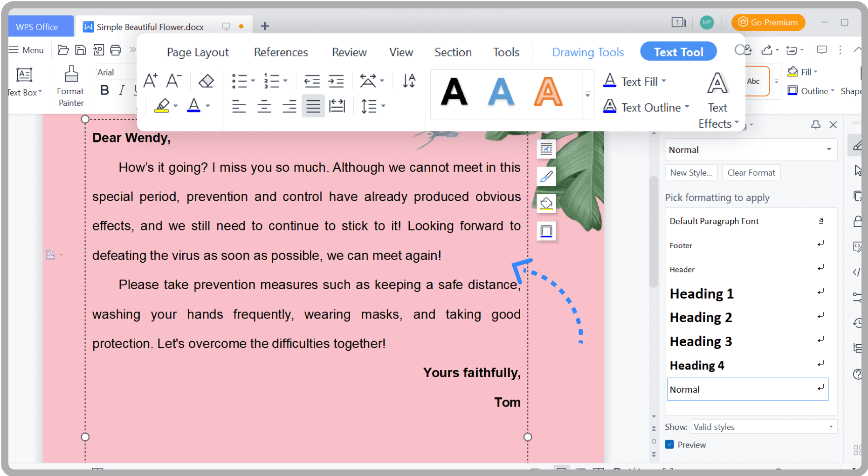Select Heading 1 from the styles list

point(702,293)
